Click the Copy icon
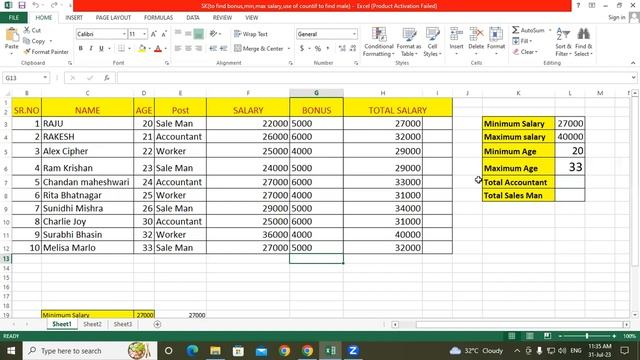 (x=27, y=41)
